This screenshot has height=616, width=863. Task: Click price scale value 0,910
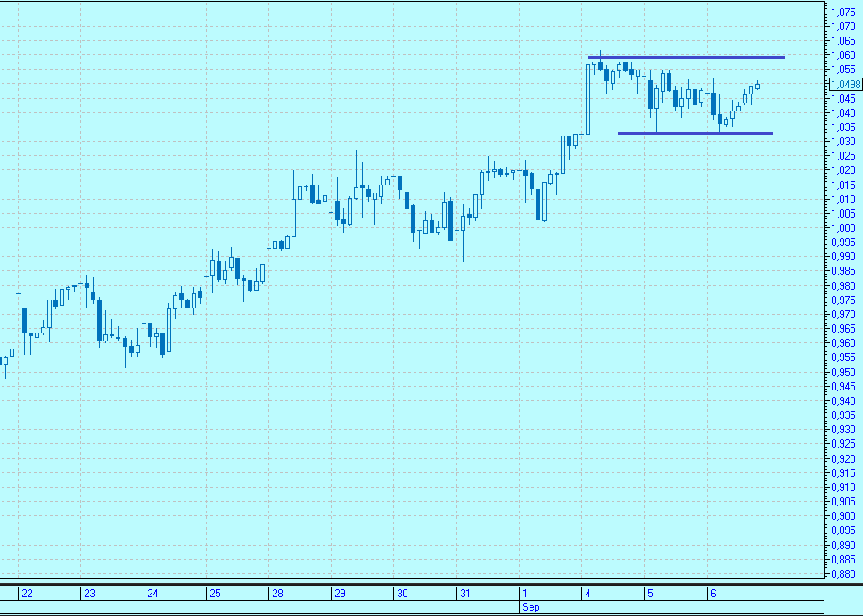[x=843, y=488]
